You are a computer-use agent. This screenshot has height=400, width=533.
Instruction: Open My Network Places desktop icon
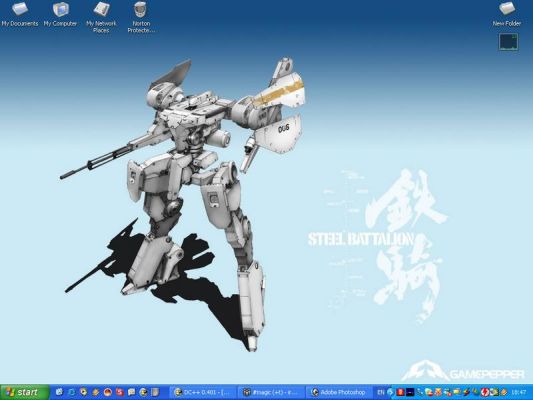pyautogui.click(x=101, y=17)
